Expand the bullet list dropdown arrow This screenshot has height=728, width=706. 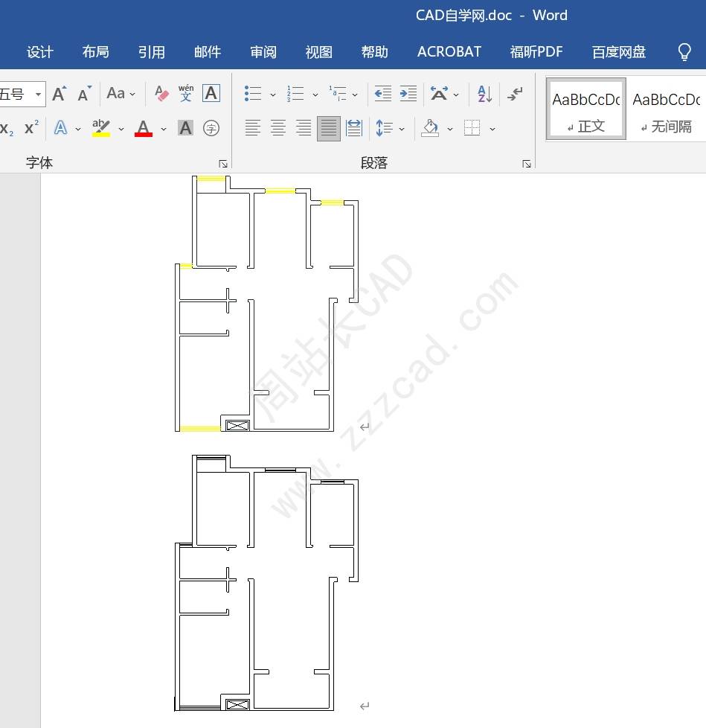[272, 95]
